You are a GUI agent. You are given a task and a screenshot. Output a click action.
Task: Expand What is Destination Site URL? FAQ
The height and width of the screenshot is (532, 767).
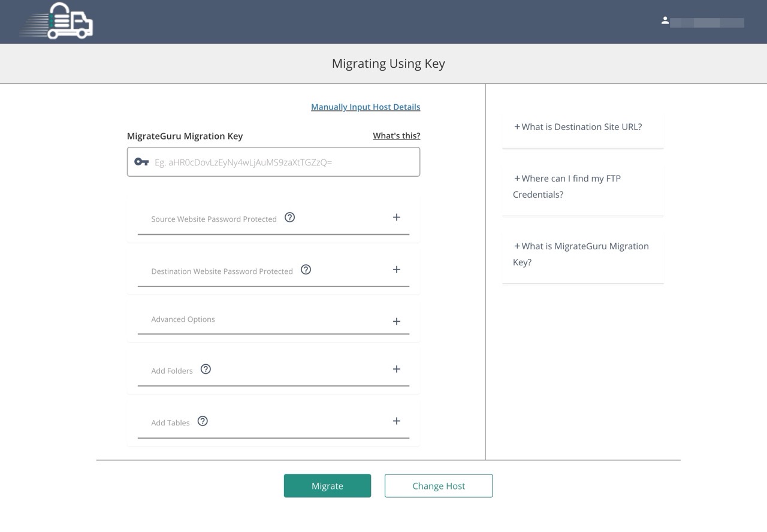[x=578, y=127]
